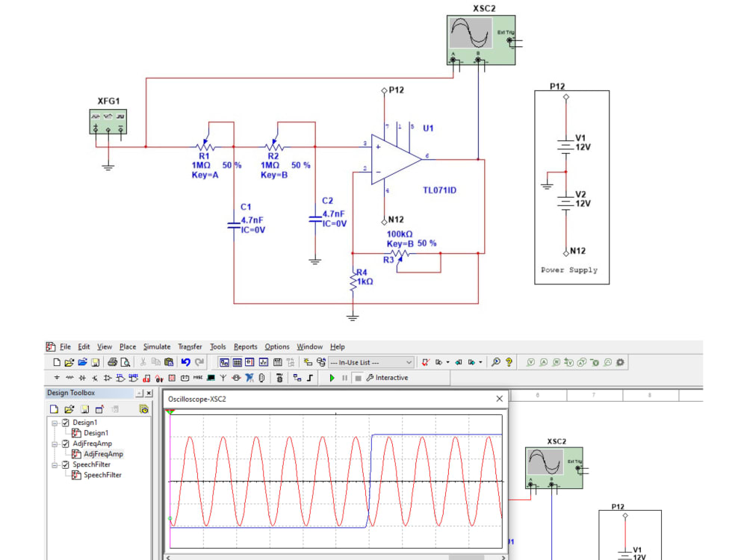Open Multisim help question mark icon
Screen dimensions: 747x560
[509, 362]
